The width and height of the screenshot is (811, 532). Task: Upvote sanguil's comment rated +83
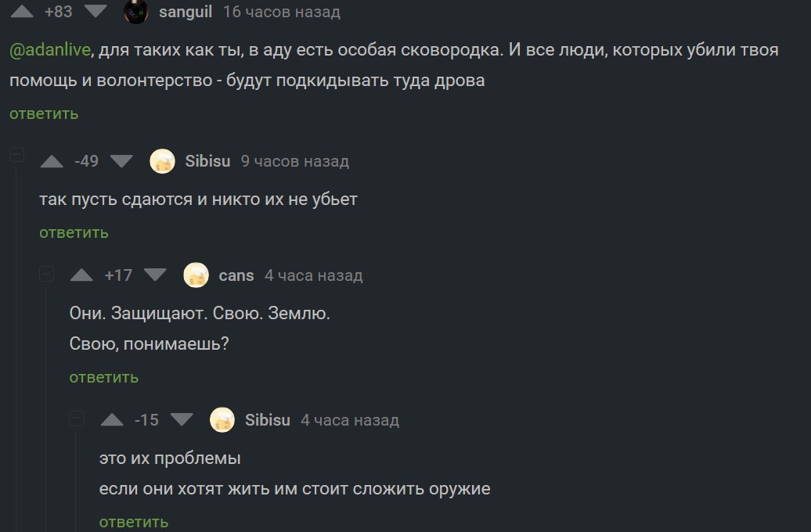pos(22,11)
